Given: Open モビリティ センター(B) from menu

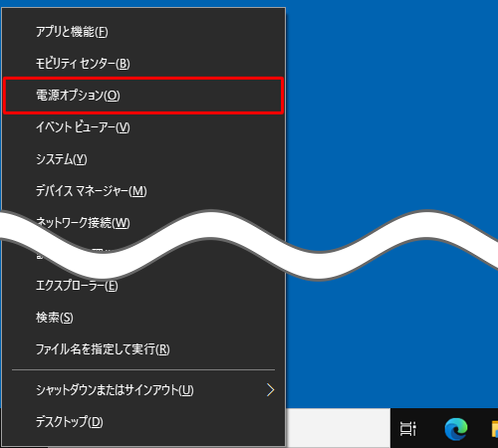Looking at the screenshot, I should [x=143, y=64].
